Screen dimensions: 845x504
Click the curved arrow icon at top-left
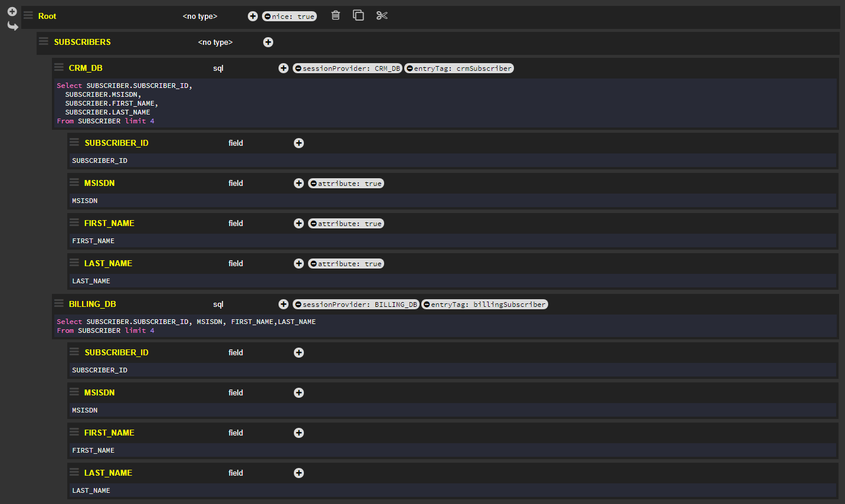12,26
